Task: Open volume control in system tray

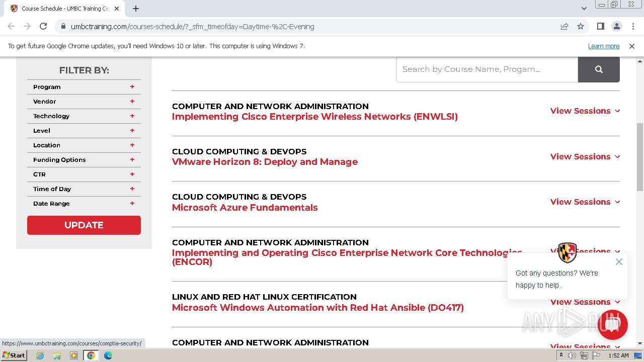Action: pos(572,355)
